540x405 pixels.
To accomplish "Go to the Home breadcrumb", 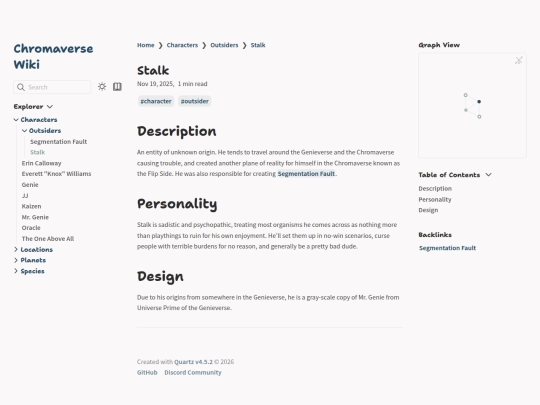I will (146, 45).
